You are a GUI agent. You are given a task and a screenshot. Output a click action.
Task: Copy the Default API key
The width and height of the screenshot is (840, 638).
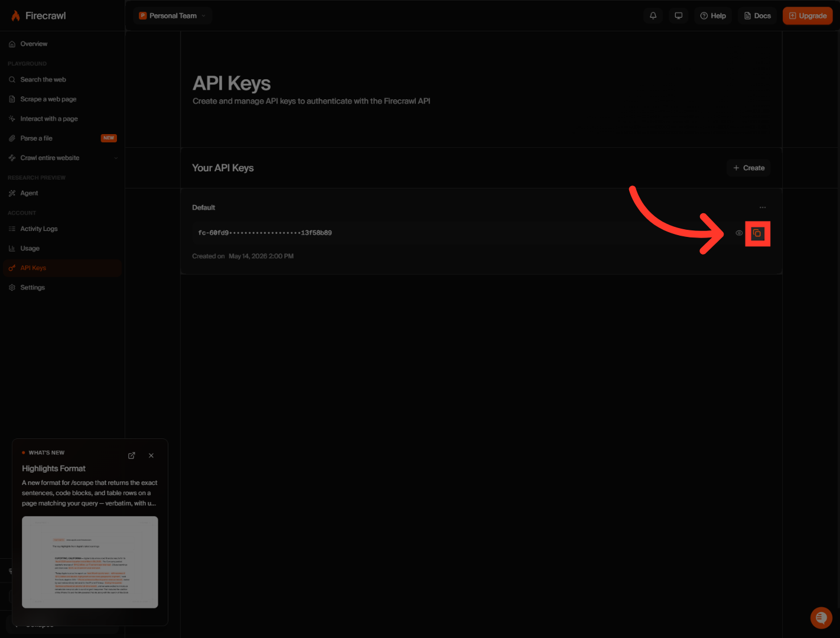point(757,233)
